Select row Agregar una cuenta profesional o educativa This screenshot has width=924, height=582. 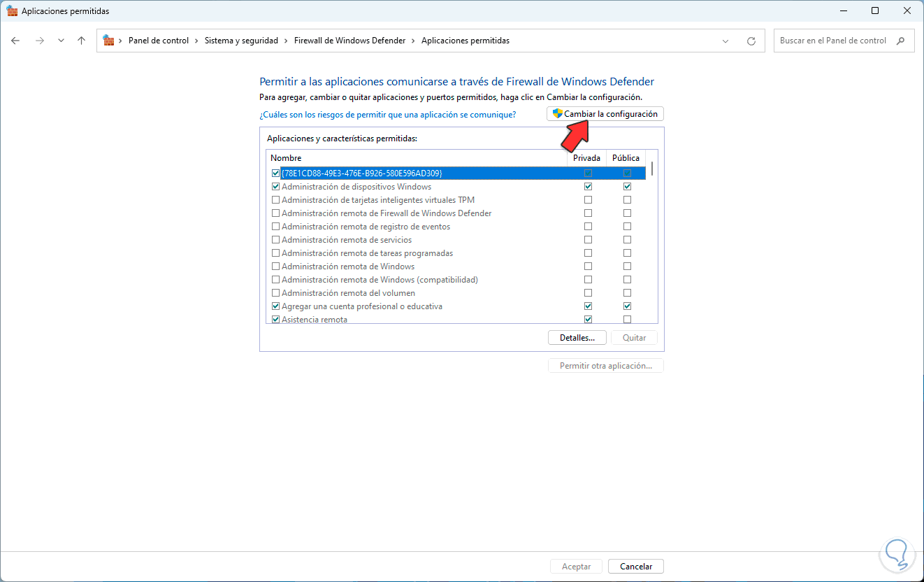[362, 306]
